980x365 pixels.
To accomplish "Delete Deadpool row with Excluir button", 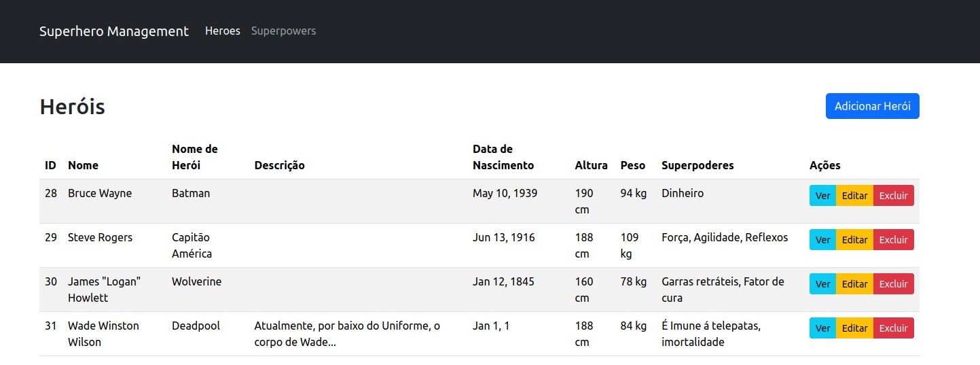I will [894, 328].
